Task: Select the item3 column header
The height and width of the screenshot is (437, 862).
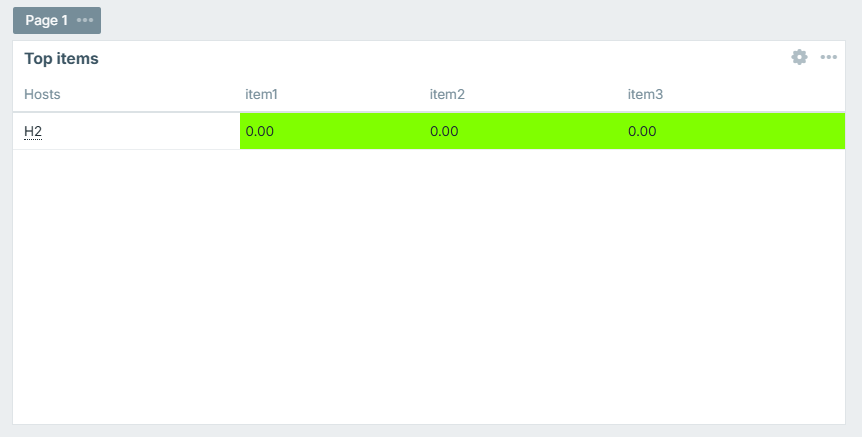Action: pyautogui.click(x=645, y=94)
